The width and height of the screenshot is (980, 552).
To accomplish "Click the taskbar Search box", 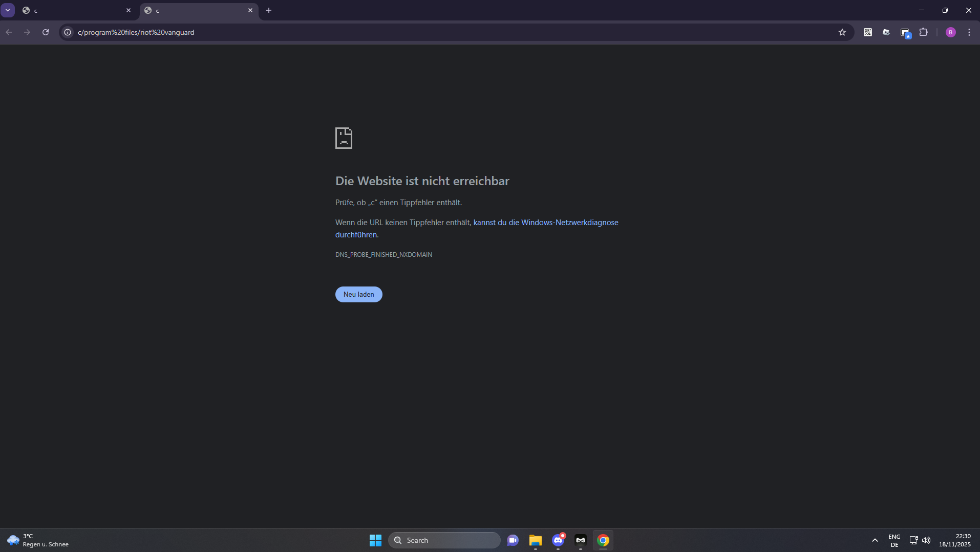I will click(x=444, y=540).
